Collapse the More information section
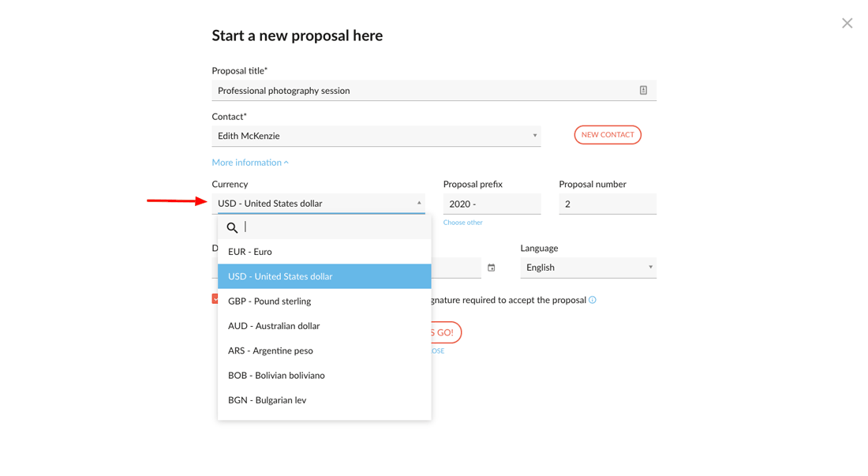 250,162
